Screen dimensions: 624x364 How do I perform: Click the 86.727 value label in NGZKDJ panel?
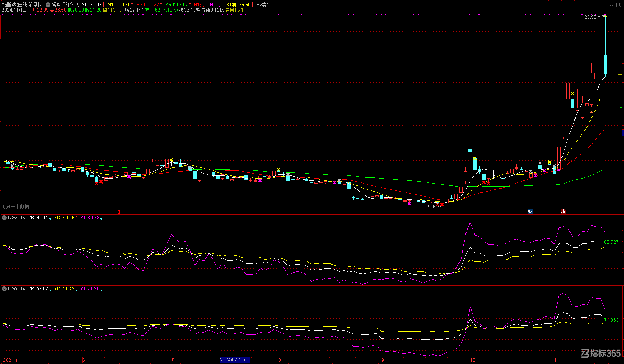[611, 242]
